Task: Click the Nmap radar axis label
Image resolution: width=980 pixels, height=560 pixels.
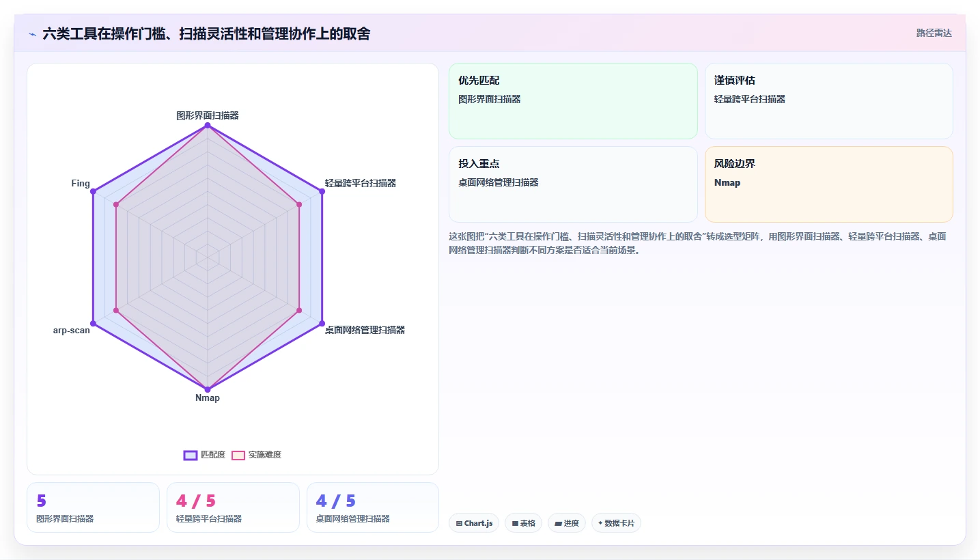Action: pos(208,397)
